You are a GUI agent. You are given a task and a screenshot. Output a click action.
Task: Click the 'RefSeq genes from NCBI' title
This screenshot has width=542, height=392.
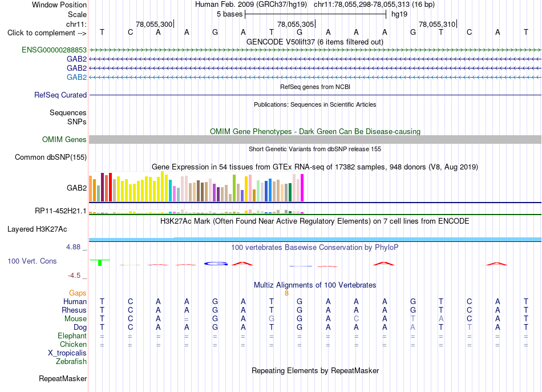(x=315, y=87)
